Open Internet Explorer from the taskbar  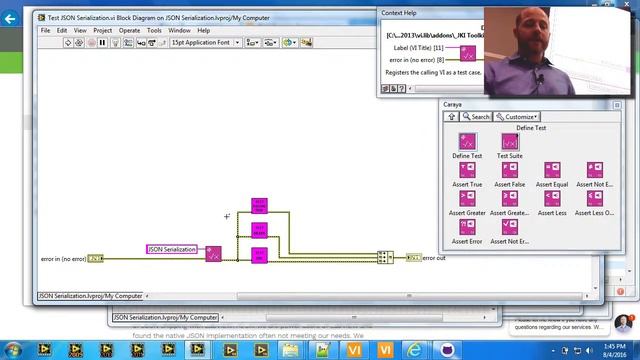(414, 350)
